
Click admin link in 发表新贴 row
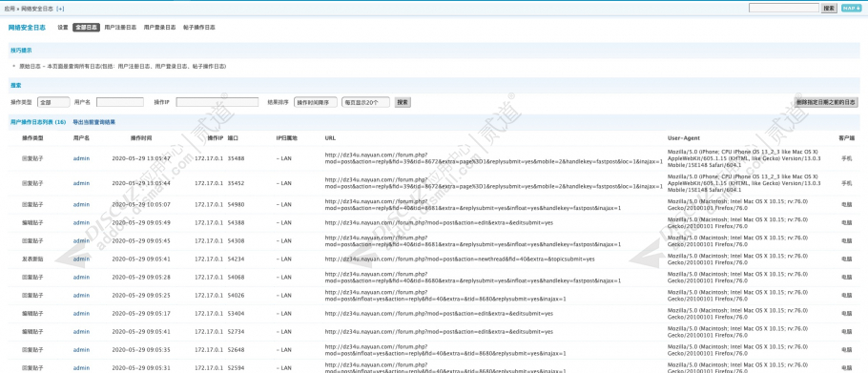coord(81,259)
